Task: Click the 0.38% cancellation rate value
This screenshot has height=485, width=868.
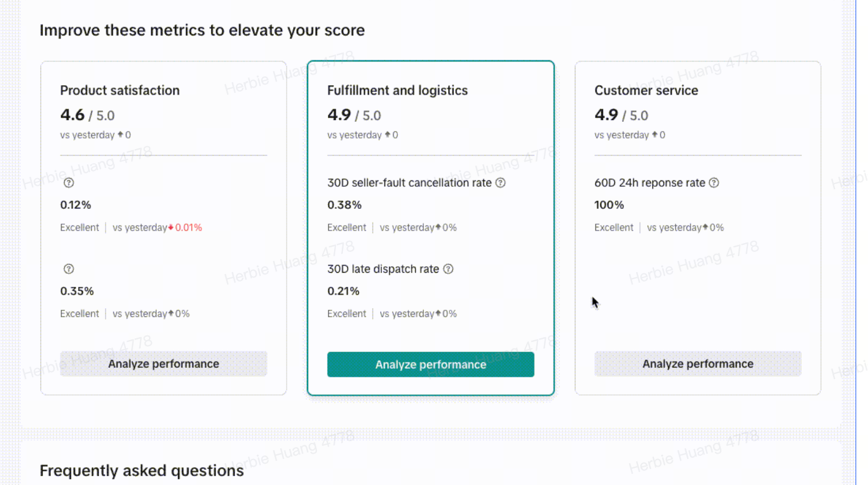Action: [344, 205]
